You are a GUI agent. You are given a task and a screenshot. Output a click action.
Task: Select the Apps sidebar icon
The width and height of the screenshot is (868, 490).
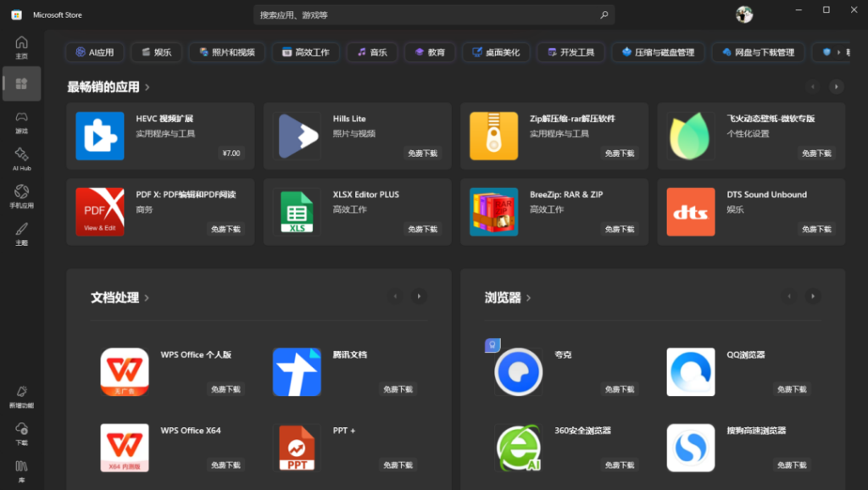[x=21, y=84]
